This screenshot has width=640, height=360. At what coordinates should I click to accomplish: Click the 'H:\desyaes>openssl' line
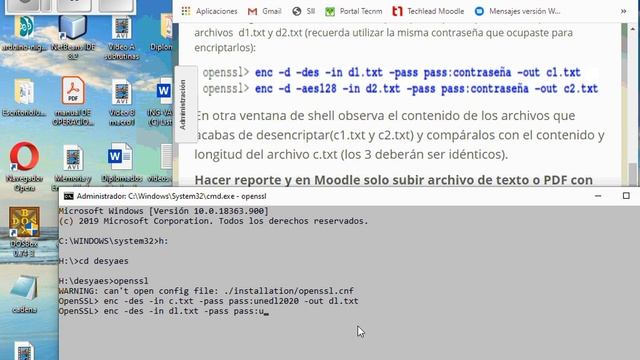coord(103,281)
